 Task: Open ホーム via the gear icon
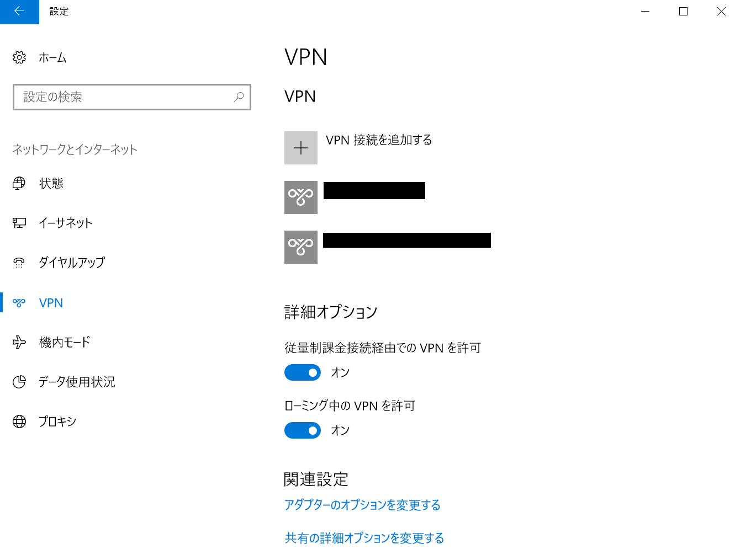[19, 57]
